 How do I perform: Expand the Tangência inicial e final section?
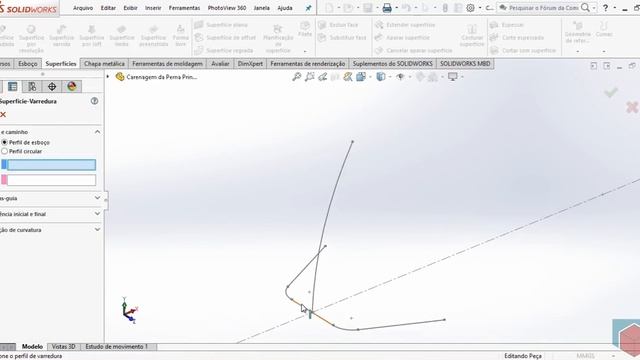tap(97, 213)
